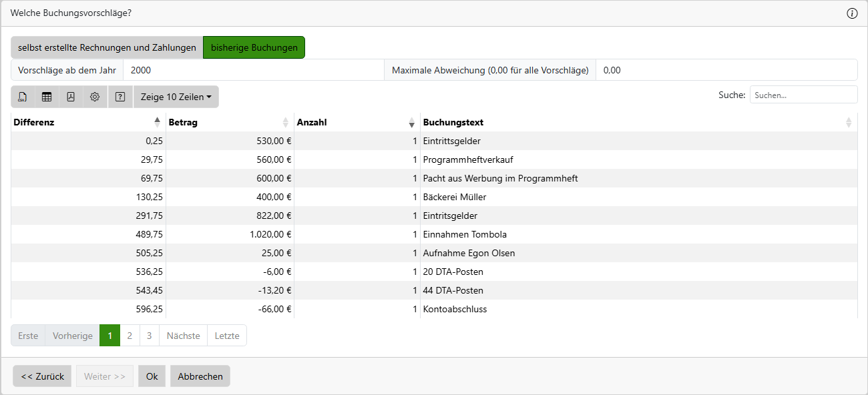This screenshot has height=395, width=868.
Task: Jump to page 3 of results
Action: click(150, 336)
